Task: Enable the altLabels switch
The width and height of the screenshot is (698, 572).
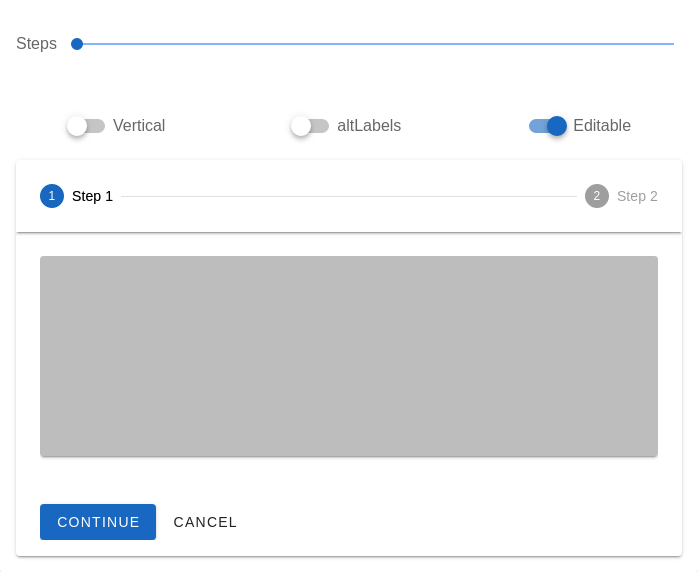Action: 310,126
